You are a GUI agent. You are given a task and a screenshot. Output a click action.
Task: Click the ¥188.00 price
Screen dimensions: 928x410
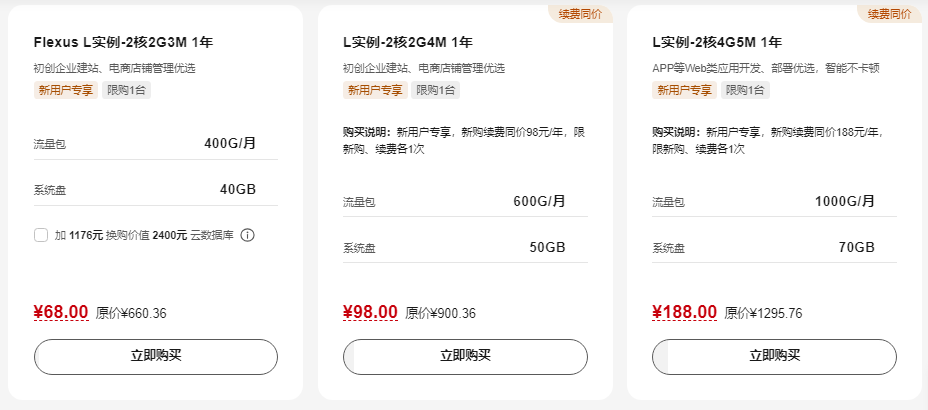tap(684, 312)
